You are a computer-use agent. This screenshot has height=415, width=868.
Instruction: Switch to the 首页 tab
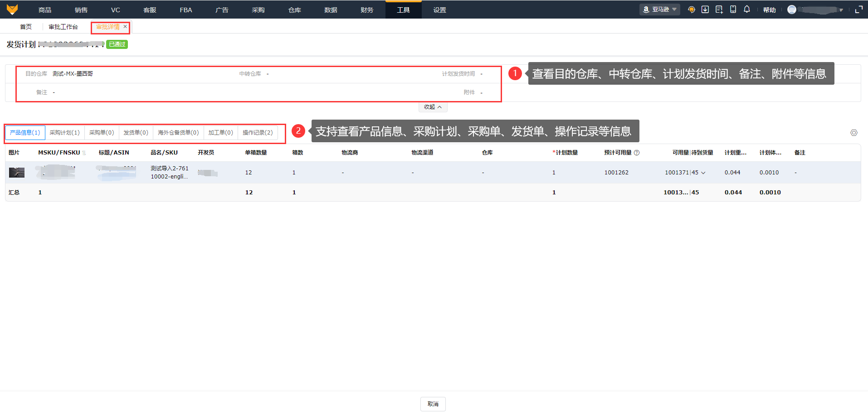(x=26, y=27)
